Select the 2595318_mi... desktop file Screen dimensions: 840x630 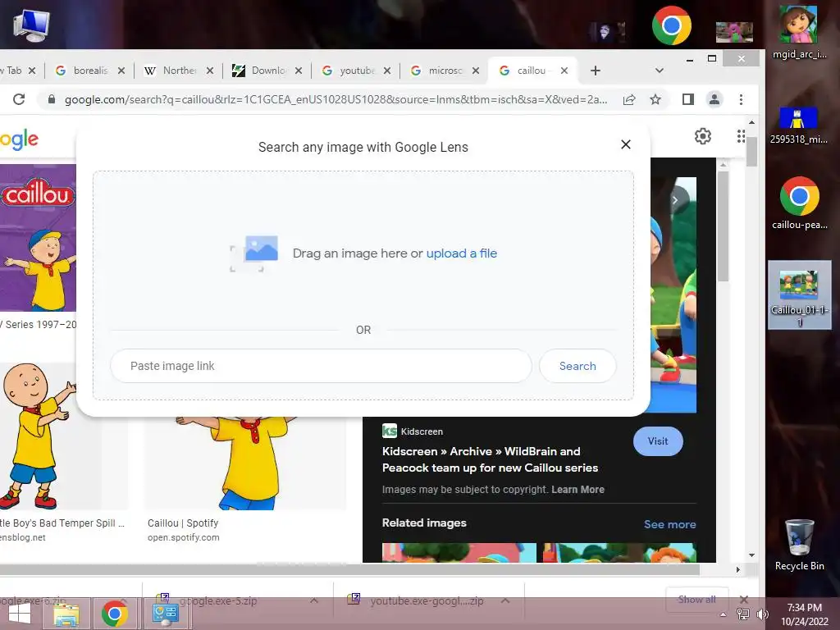point(798,126)
